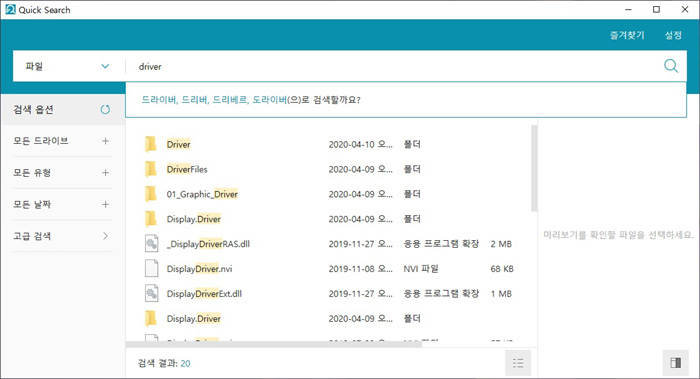Select the 01_Graphic_Driver folder icon
700x379 pixels.
point(151,194)
